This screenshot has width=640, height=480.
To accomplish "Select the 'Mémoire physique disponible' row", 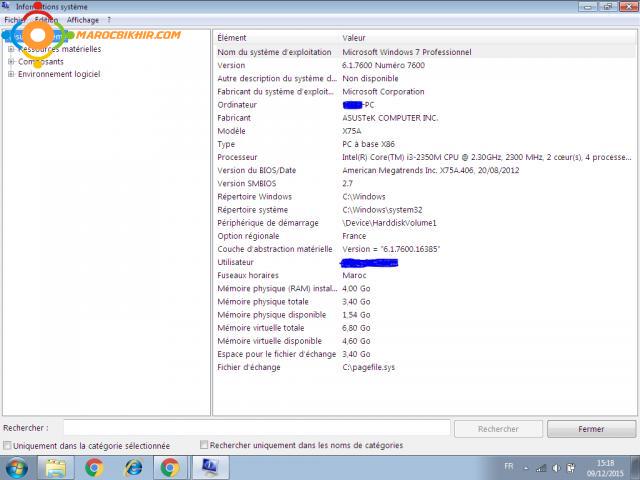I will pos(424,315).
